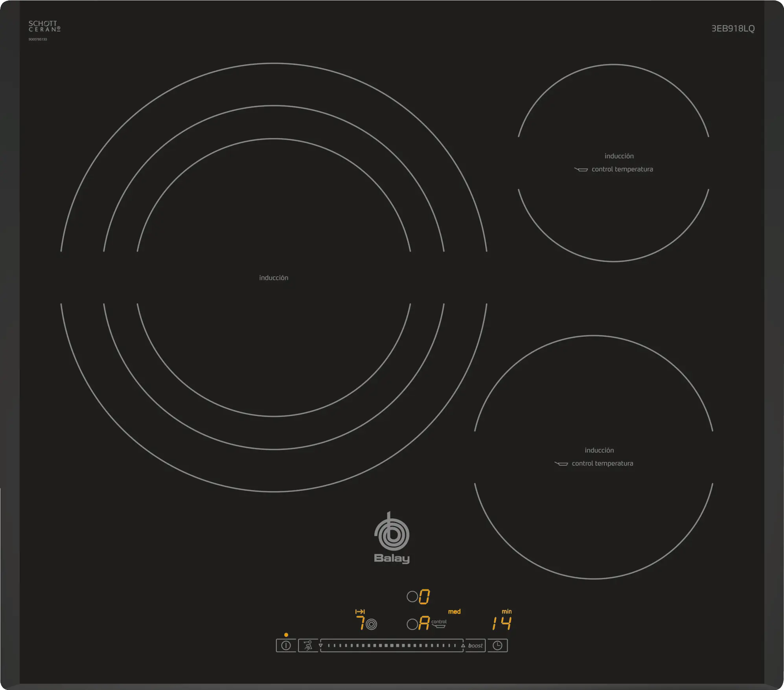This screenshot has width=784, height=690.
Task: Select the top zone circle beside 0
Action: coord(412,597)
